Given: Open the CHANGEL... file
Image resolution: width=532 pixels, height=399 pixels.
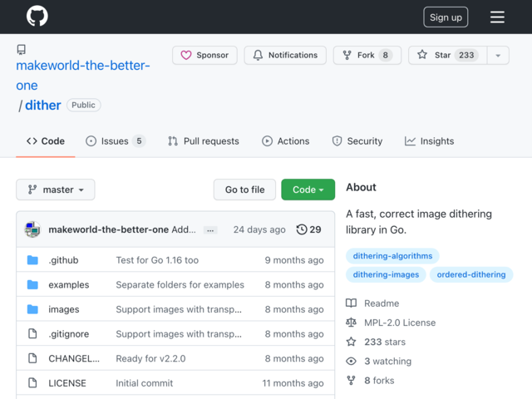Looking at the screenshot, I should 74,358.
